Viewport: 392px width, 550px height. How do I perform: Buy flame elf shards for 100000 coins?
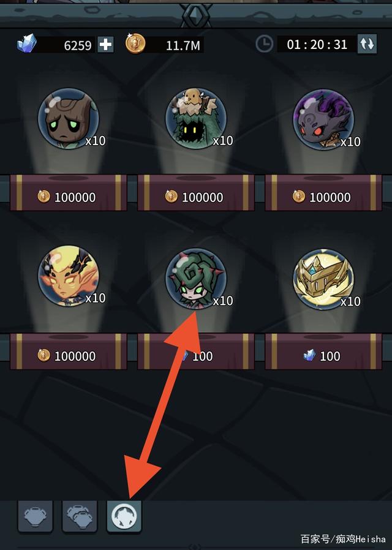click(69, 352)
